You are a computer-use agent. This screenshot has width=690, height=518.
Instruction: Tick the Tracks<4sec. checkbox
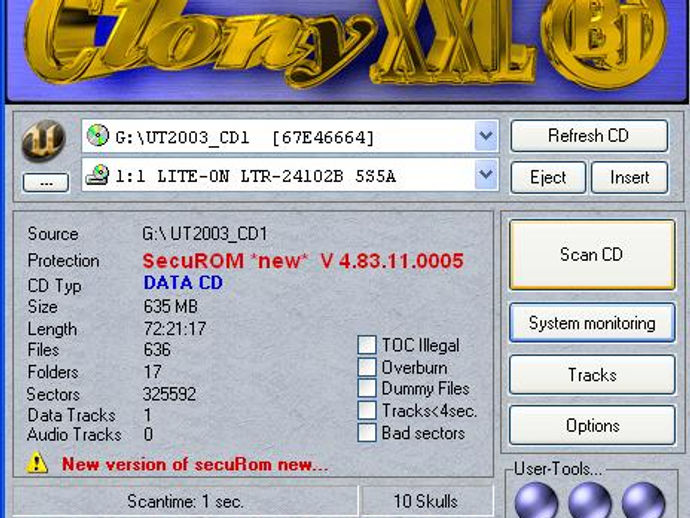pyautogui.click(x=367, y=410)
